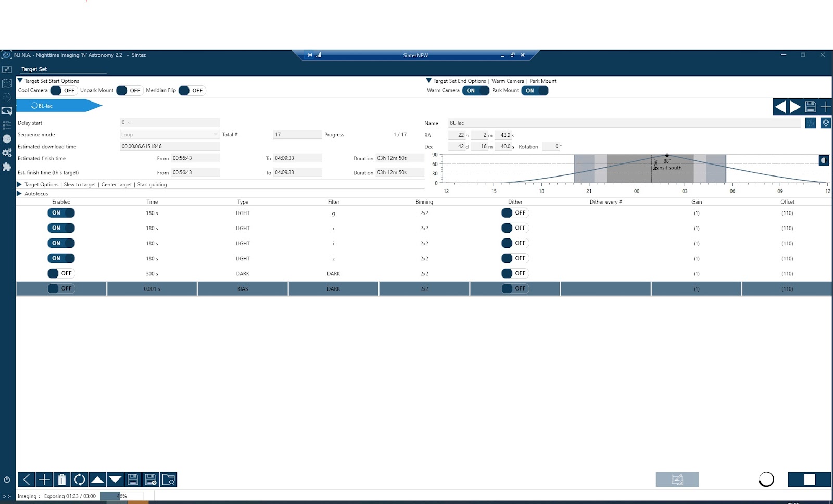Click the back arrow in bottom toolbar
Image resolution: width=833 pixels, height=504 pixels.
pyautogui.click(x=27, y=480)
